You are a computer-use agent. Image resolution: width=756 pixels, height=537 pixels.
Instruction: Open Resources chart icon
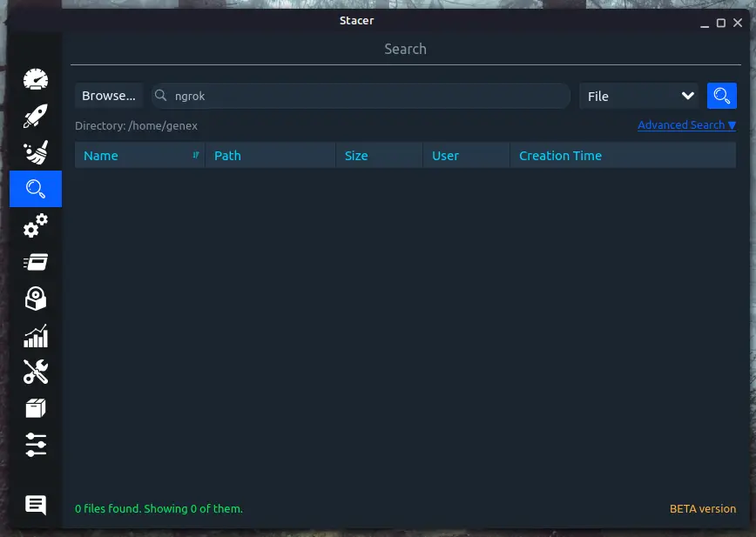click(x=36, y=336)
